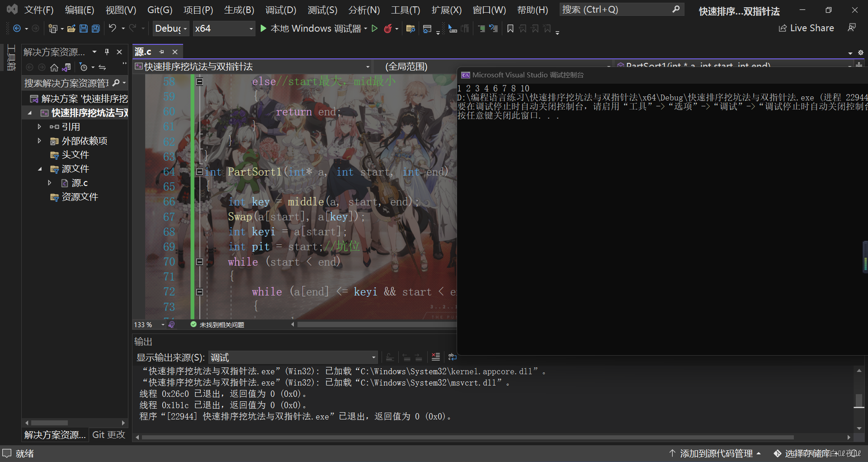Select the 解决方案资源 bottom tab
Screen dimensions: 868x462
(55, 434)
